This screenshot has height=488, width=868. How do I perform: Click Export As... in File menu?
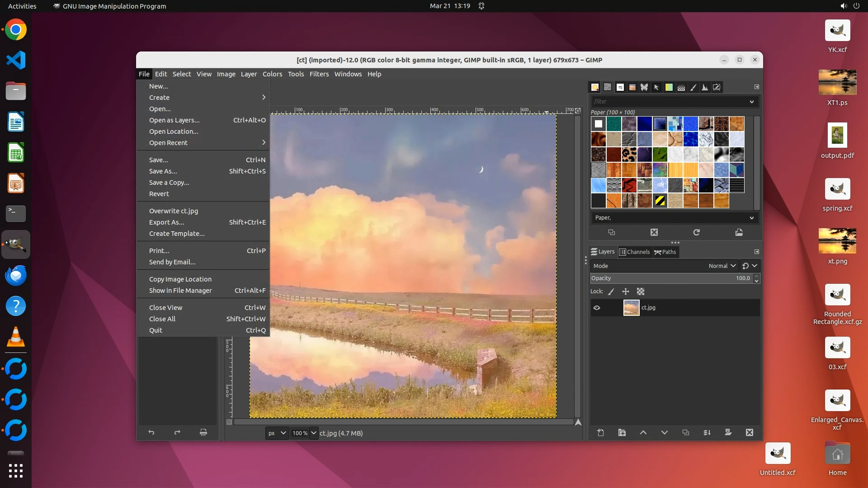pos(167,222)
